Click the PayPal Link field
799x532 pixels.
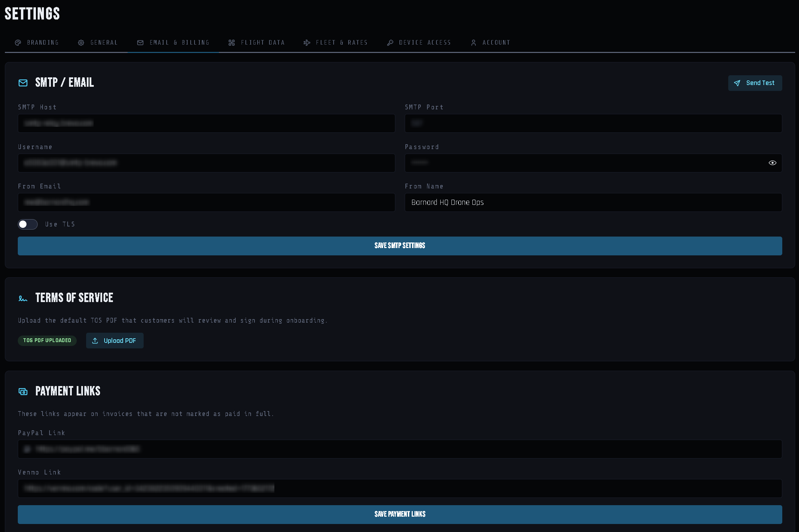tap(400, 449)
